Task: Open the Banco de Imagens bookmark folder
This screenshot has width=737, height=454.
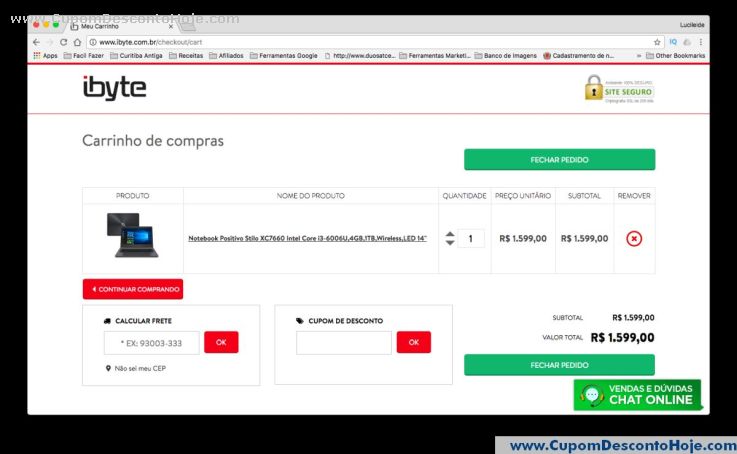Action: (x=505, y=55)
